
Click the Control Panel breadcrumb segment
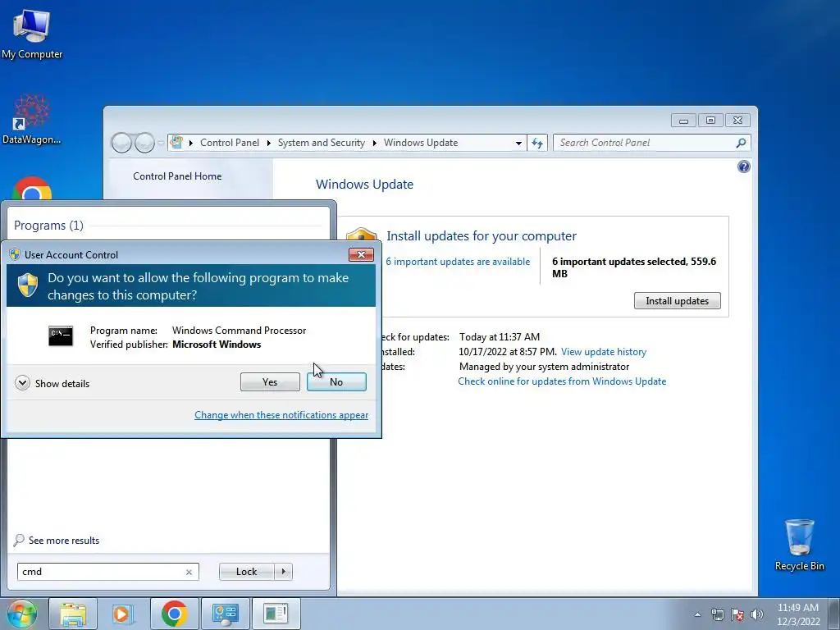(230, 143)
